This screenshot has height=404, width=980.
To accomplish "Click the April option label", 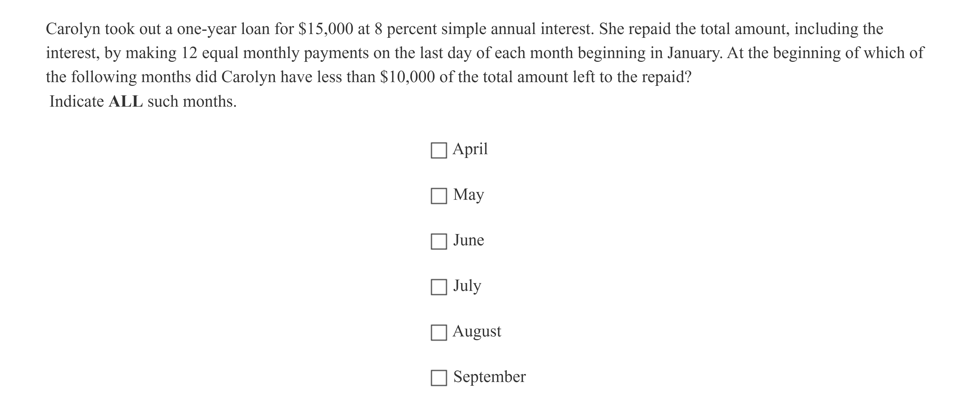I will tap(470, 149).
